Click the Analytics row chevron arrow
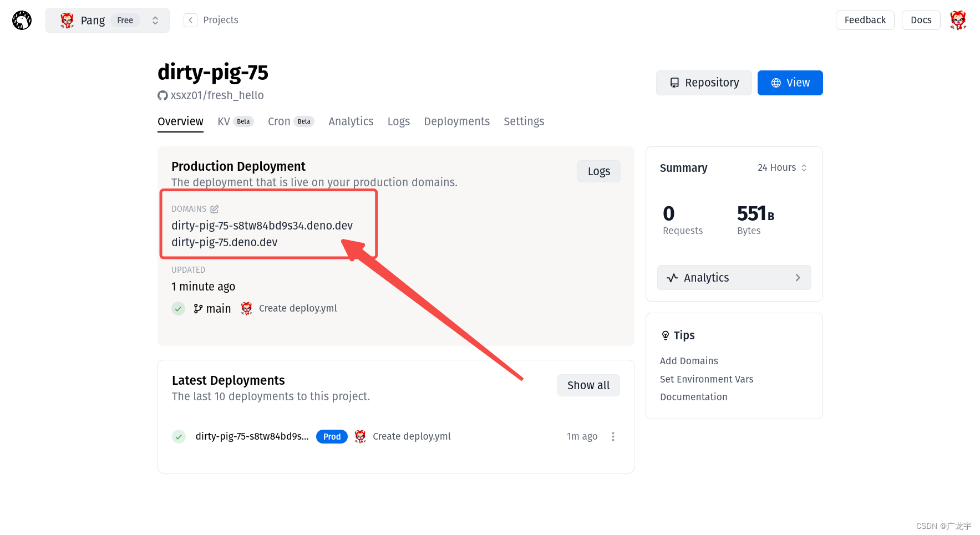Screen dimensions: 980x535 798,278
